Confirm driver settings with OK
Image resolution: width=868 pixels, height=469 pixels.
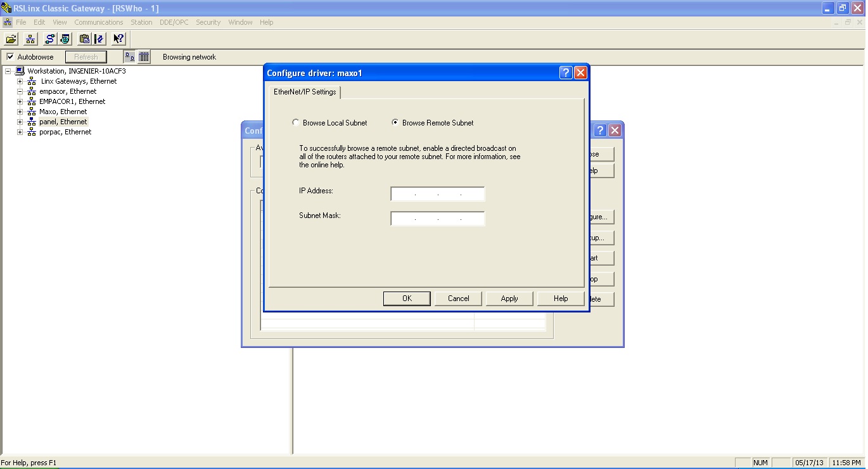[x=407, y=299]
